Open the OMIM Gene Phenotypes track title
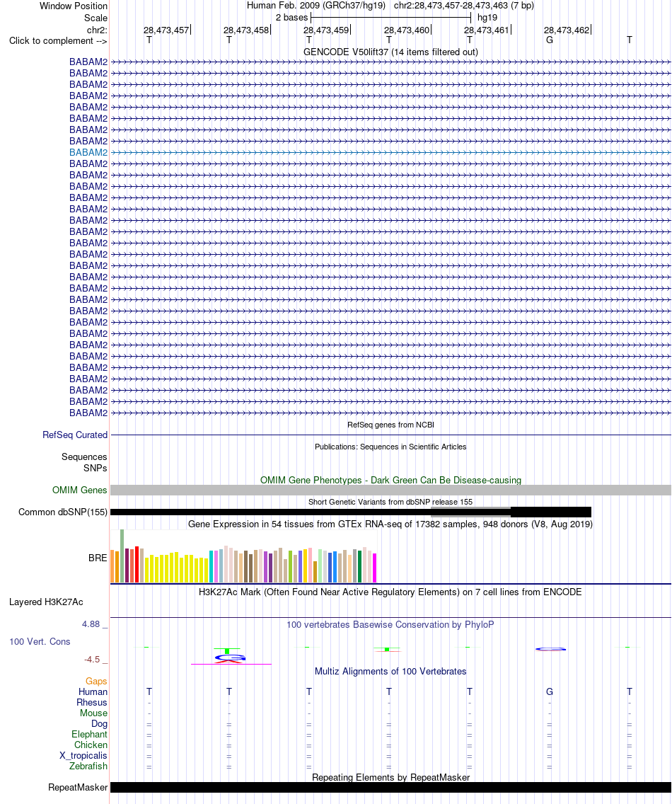This screenshot has width=672, height=804. pos(390,480)
